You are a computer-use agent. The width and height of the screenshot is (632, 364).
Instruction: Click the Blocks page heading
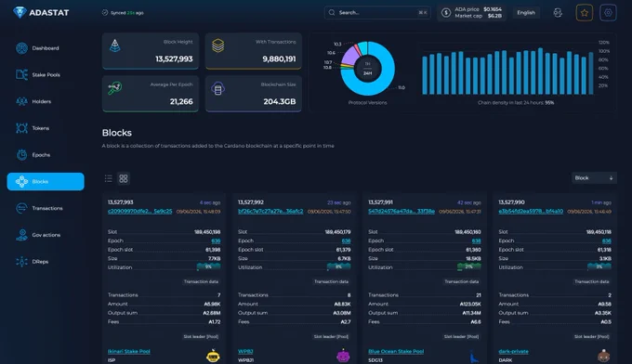click(x=117, y=133)
